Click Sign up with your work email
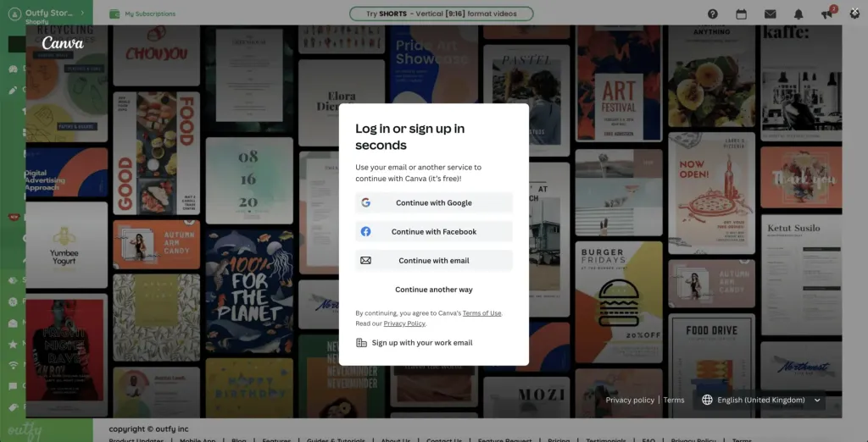868x442 pixels. pyautogui.click(x=421, y=343)
